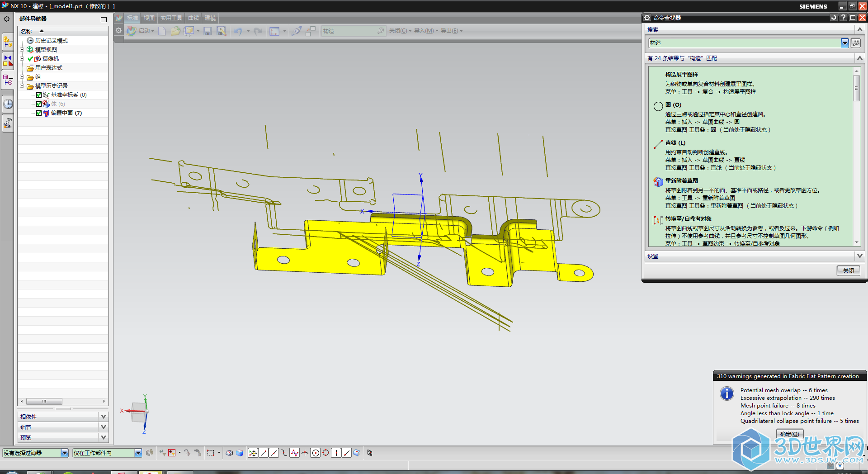Open Command Finder dialog settings gear
This screenshot has height=474, width=868.
647,18
